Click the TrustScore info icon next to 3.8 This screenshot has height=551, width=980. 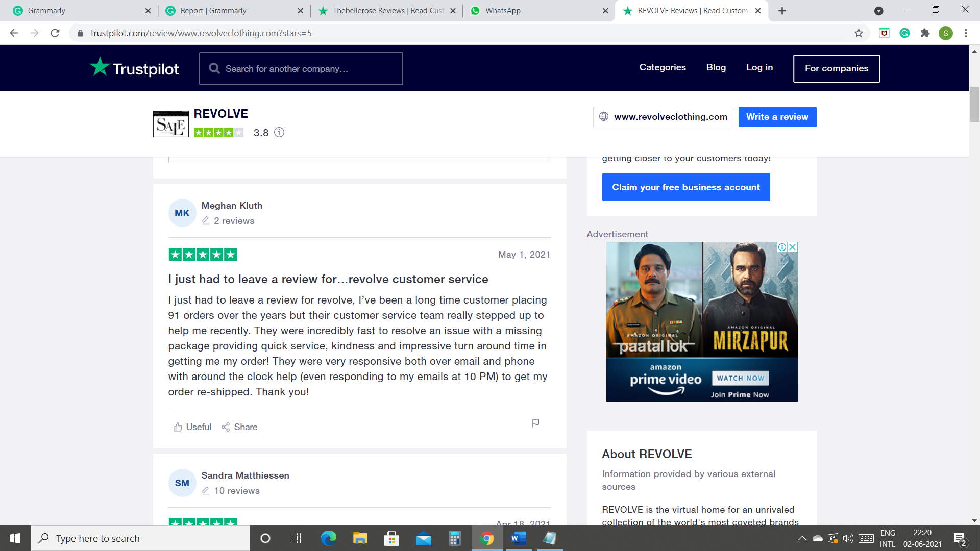click(279, 133)
